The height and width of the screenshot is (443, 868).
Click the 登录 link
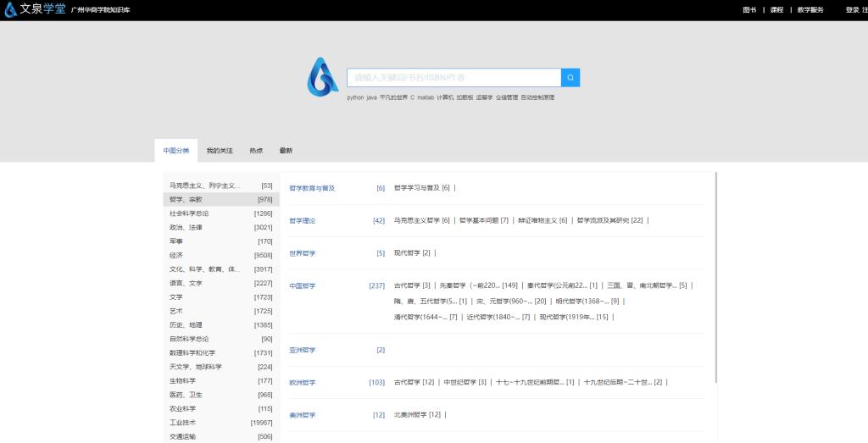pyautogui.click(x=852, y=10)
